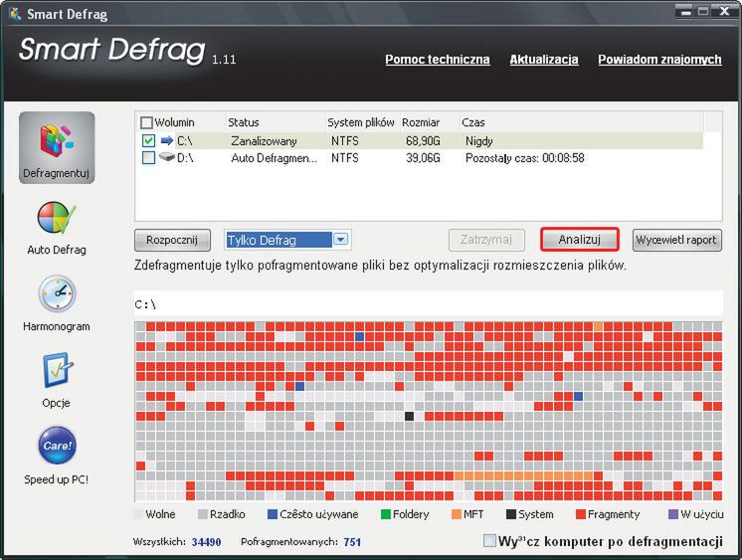Check the D:\ volume checkbox

tap(148, 157)
